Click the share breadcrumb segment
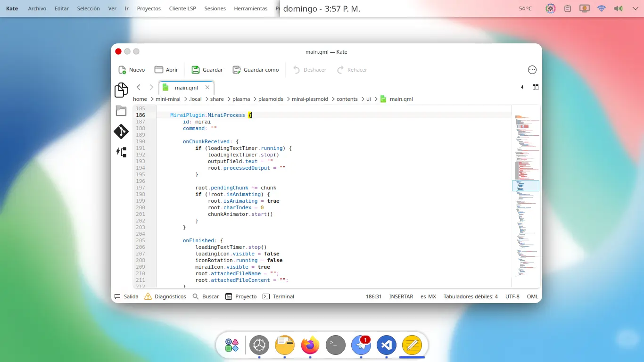This screenshot has width=644, height=362. coord(217,99)
